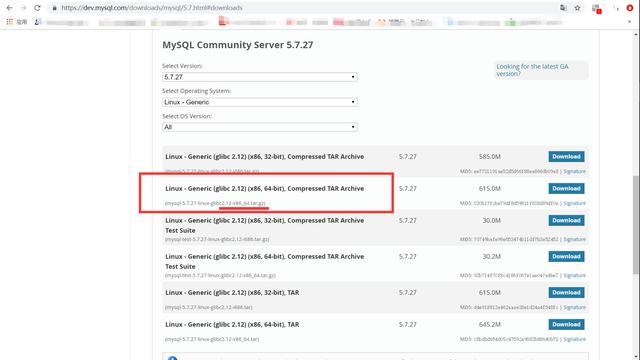Click the dev.mysql.com address bar URL
The width and height of the screenshot is (640, 360).
(152, 8)
